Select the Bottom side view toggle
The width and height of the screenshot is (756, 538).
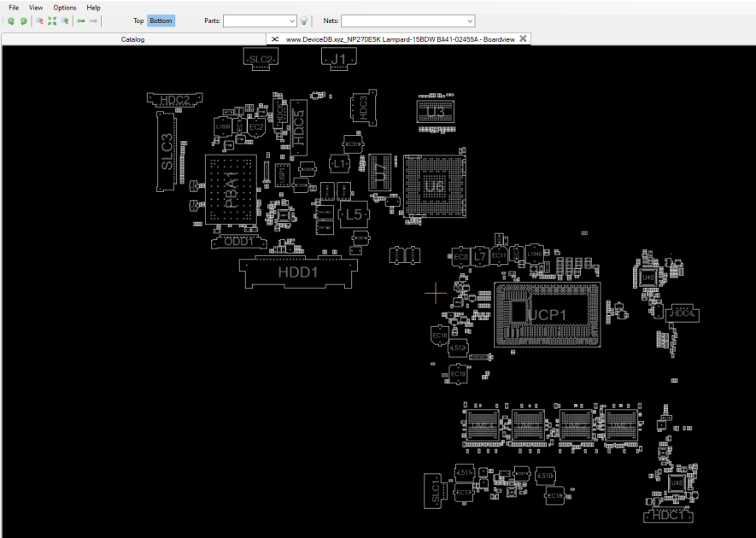click(x=161, y=20)
